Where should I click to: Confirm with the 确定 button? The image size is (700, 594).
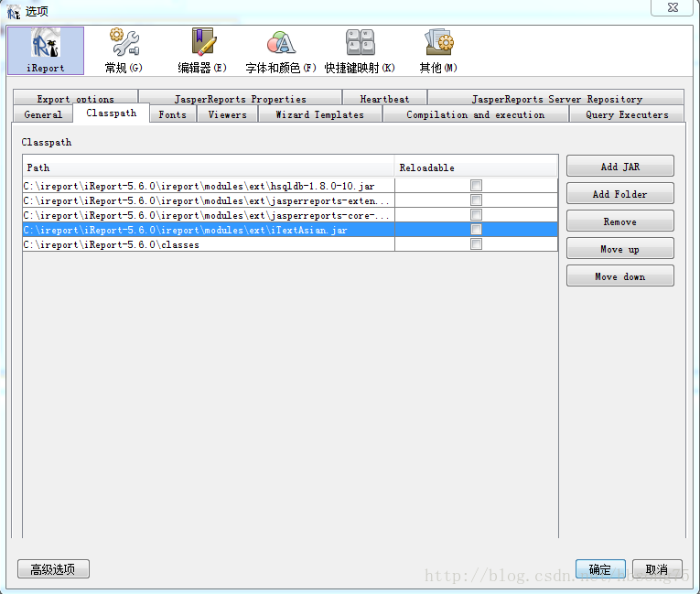(600, 569)
